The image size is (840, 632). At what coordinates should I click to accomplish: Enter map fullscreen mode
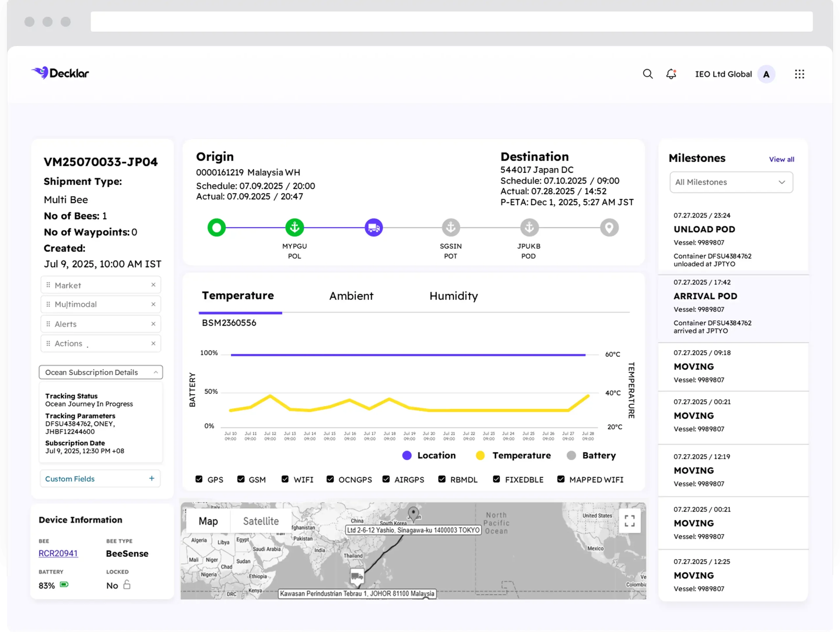[629, 521]
